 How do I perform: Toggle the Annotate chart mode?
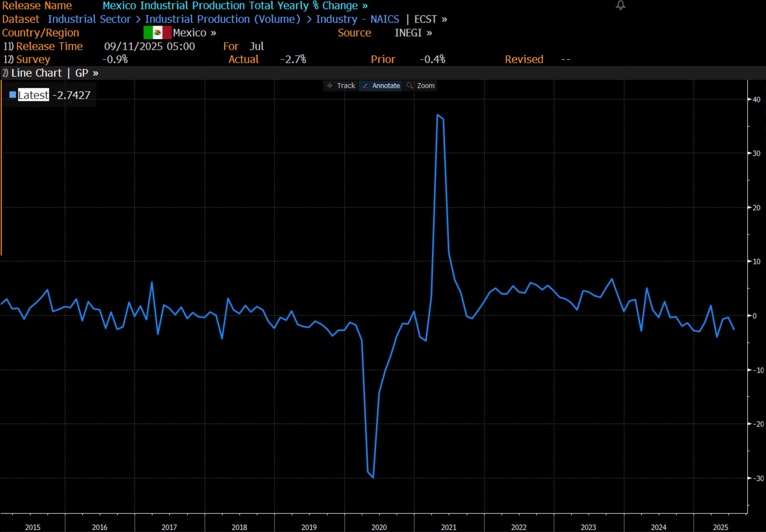[385, 86]
